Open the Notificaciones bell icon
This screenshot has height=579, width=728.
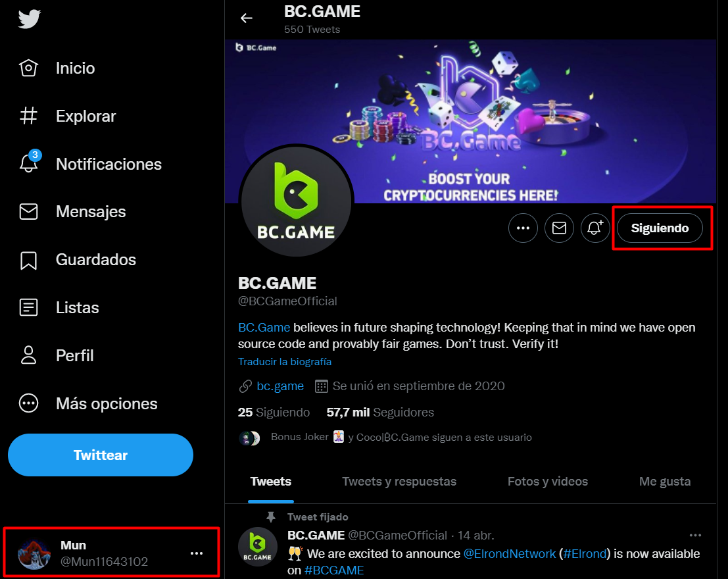(x=29, y=163)
